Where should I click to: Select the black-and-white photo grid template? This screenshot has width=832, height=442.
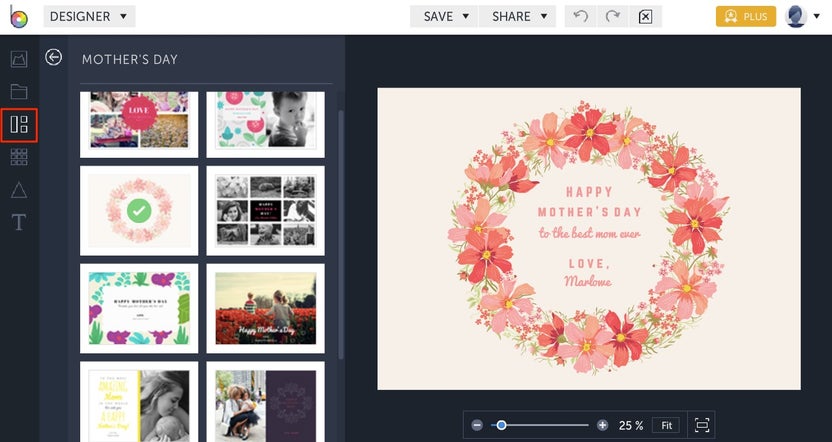[265, 211]
